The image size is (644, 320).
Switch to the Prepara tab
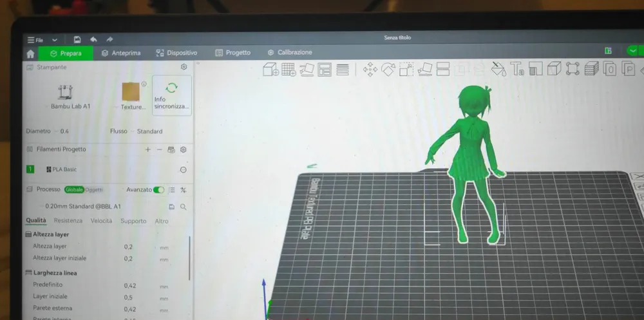click(x=66, y=53)
